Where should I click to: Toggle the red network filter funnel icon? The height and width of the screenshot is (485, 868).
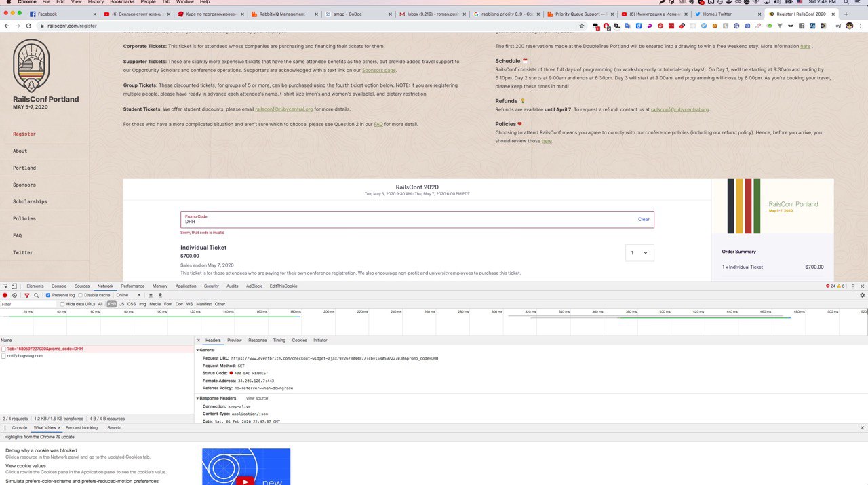click(27, 295)
